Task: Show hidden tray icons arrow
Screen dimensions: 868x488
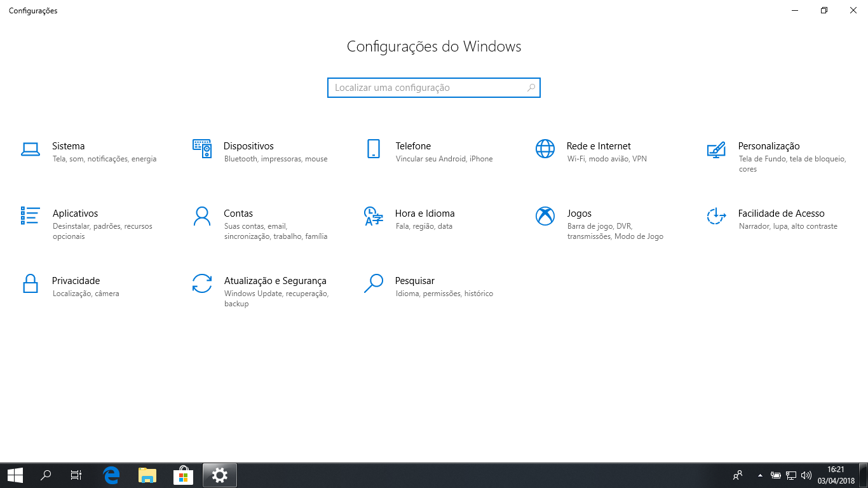Action: pyautogui.click(x=760, y=475)
